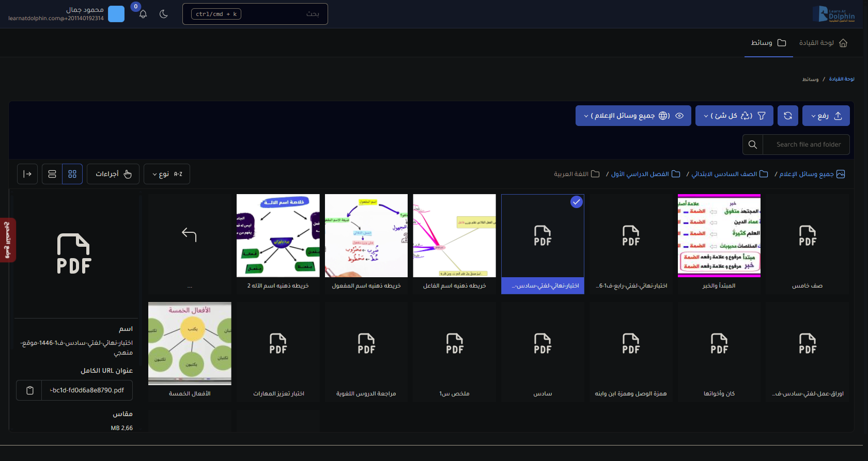Go to لوحة القيادة tab
Screen dimensions: 868x461
point(823,43)
